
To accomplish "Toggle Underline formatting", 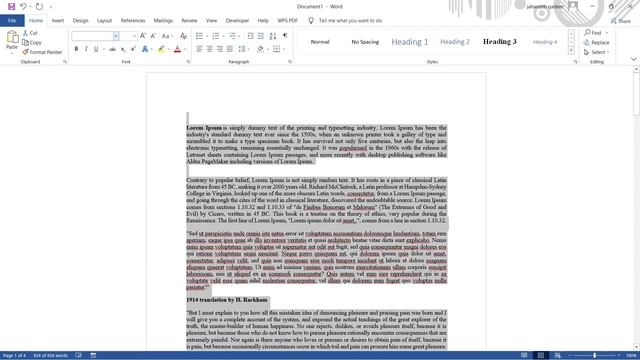I will click(96, 49).
